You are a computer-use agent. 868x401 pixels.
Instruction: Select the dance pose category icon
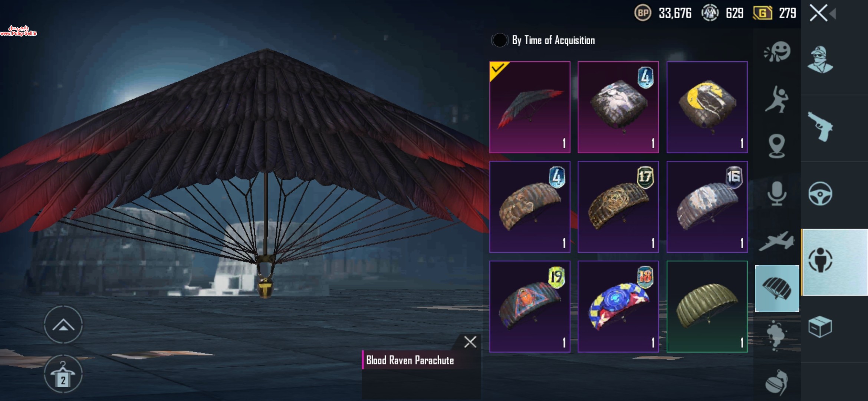tap(777, 99)
